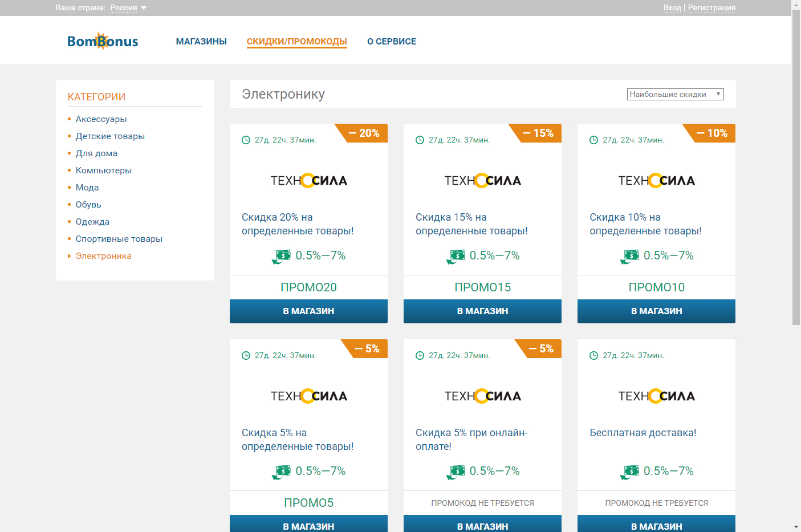This screenshot has height=532, width=801.
Task: Click the Техносила logo on the Бесплатная доставка card
Action: pos(657,396)
